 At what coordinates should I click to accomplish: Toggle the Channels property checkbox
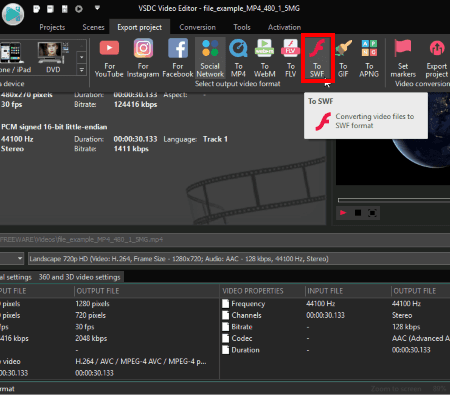[x=226, y=315]
